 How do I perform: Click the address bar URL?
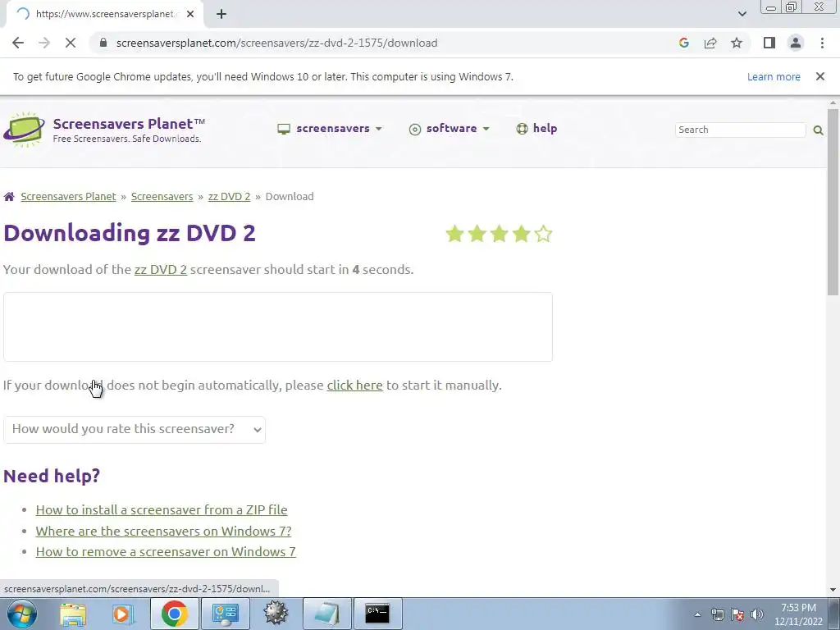point(276,43)
